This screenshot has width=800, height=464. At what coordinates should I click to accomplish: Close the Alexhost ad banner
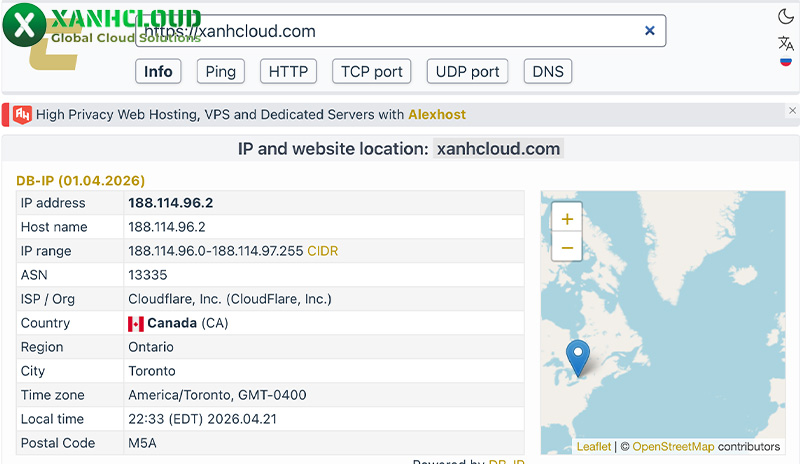(x=792, y=110)
